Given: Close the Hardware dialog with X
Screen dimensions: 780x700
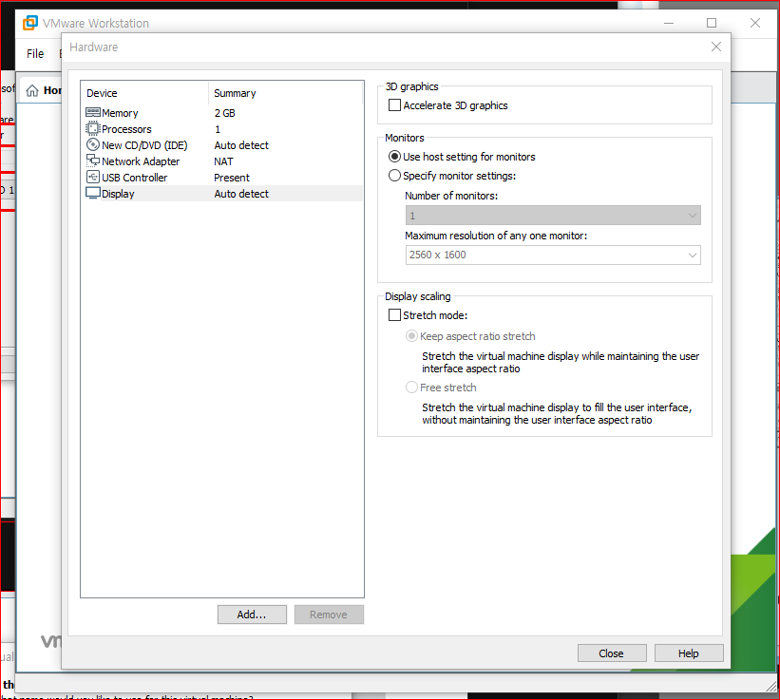Looking at the screenshot, I should 716,47.
